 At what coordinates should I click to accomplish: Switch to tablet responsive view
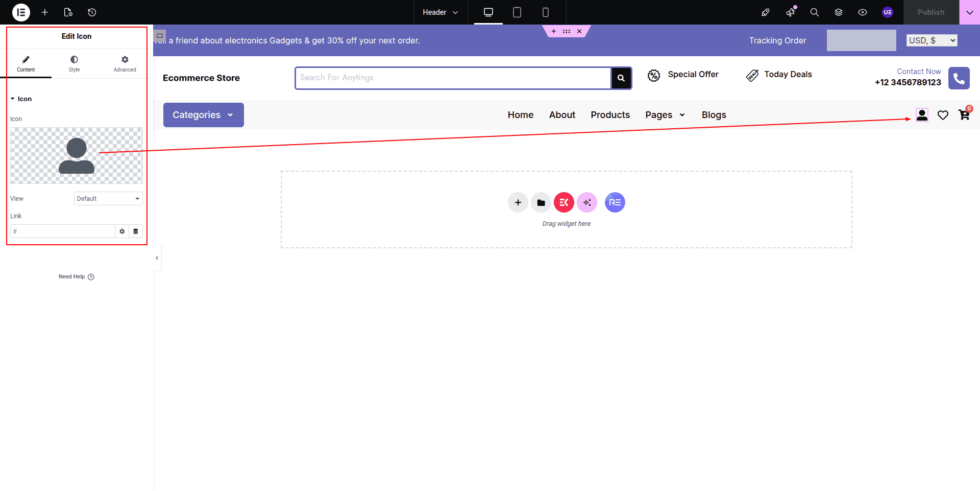pos(517,12)
